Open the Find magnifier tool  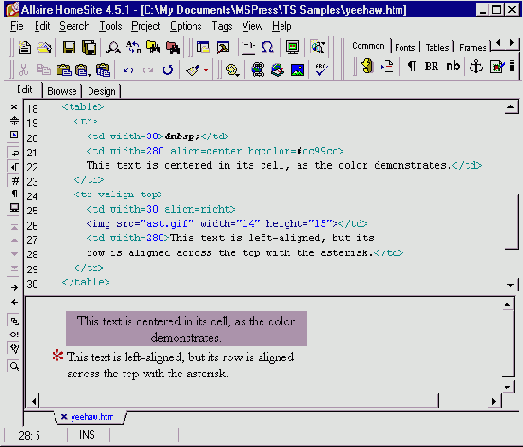[x=113, y=47]
